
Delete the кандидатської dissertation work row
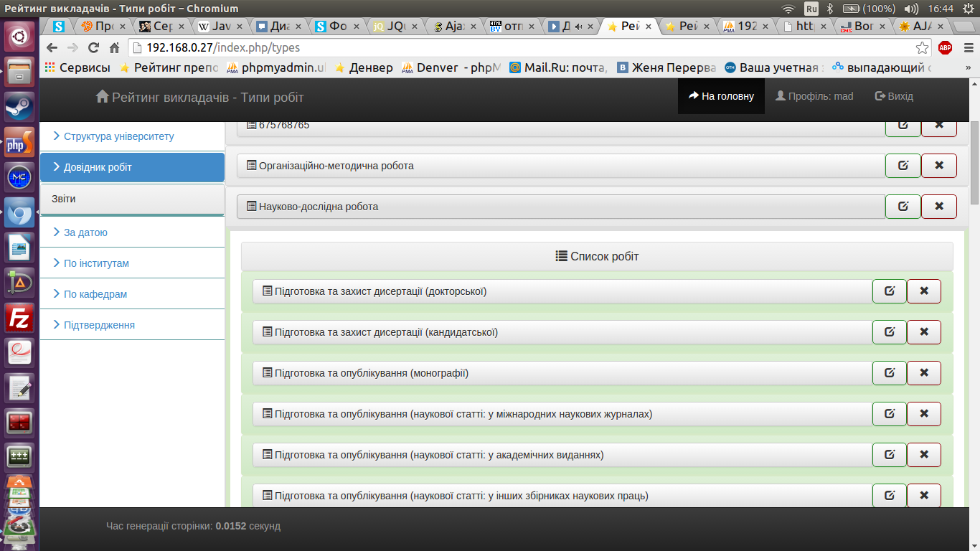click(x=924, y=332)
